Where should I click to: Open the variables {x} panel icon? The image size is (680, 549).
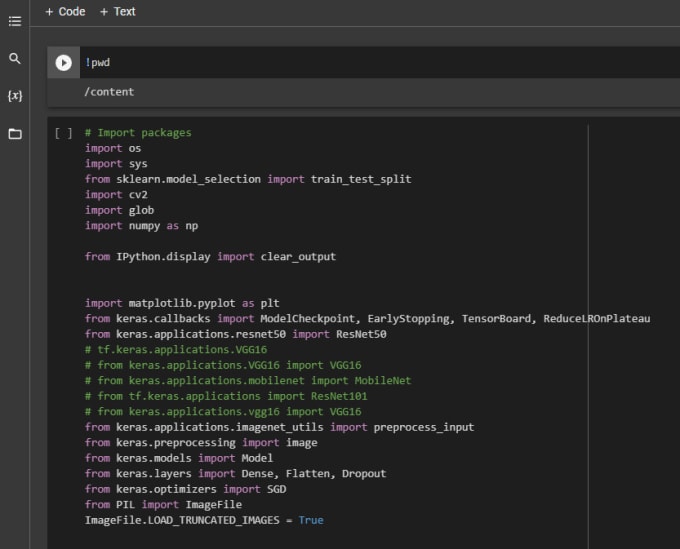tap(15, 96)
